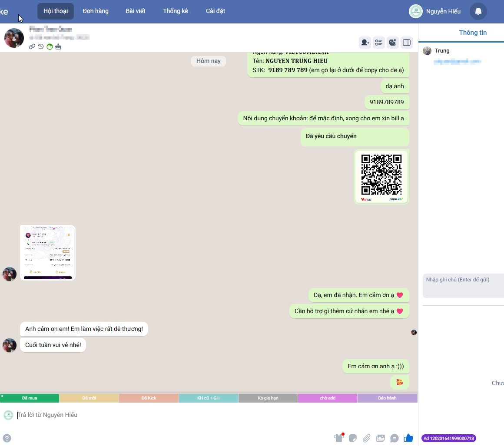The image size is (504, 446).
Task: Open the 'Thống kê' menu
Action: click(x=176, y=11)
